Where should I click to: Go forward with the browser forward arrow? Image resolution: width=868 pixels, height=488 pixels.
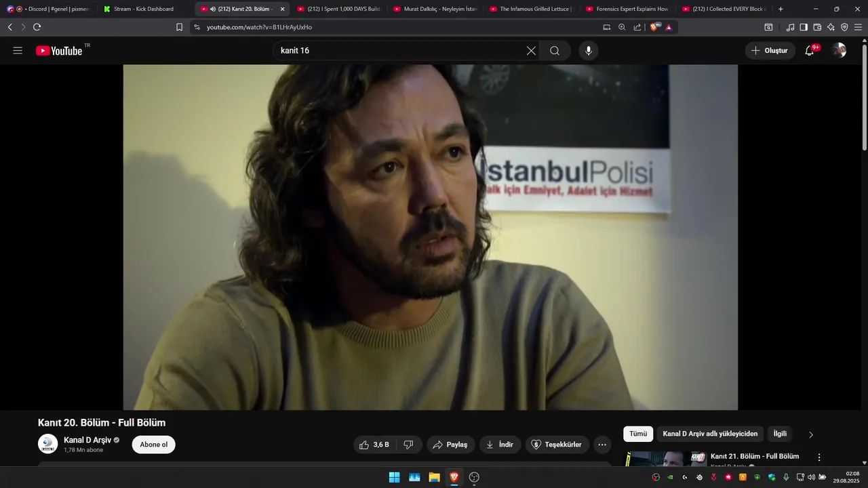23,27
